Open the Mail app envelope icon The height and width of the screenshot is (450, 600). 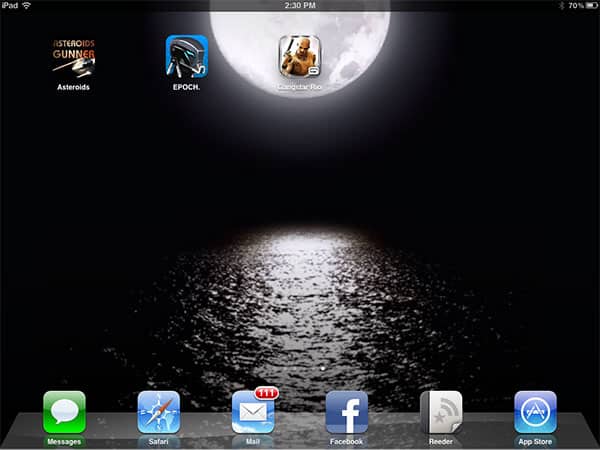tap(252, 412)
